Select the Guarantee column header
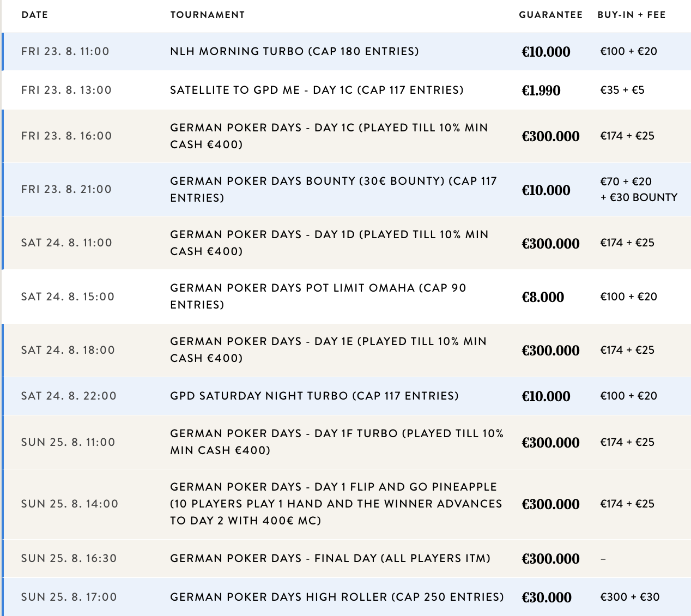The width and height of the screenshot is (691, 616). [550, 15]
